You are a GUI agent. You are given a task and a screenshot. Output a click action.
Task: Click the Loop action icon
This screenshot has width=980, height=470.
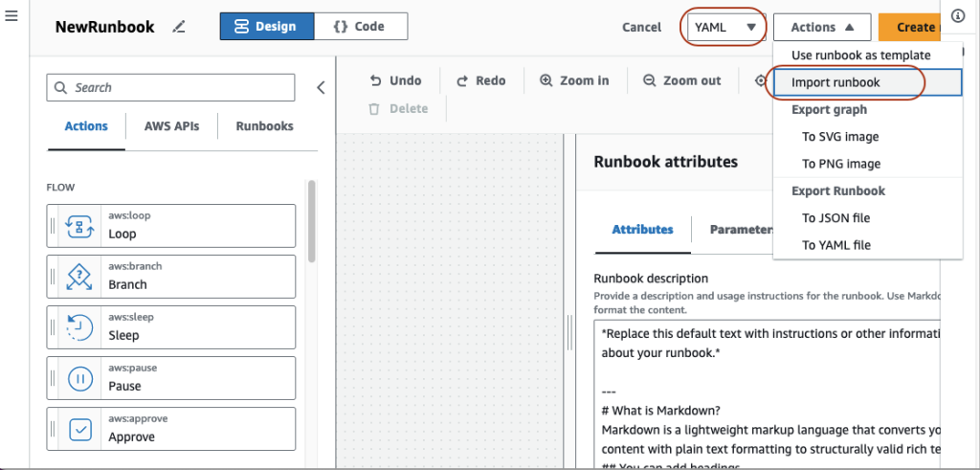tap(80, 226)
